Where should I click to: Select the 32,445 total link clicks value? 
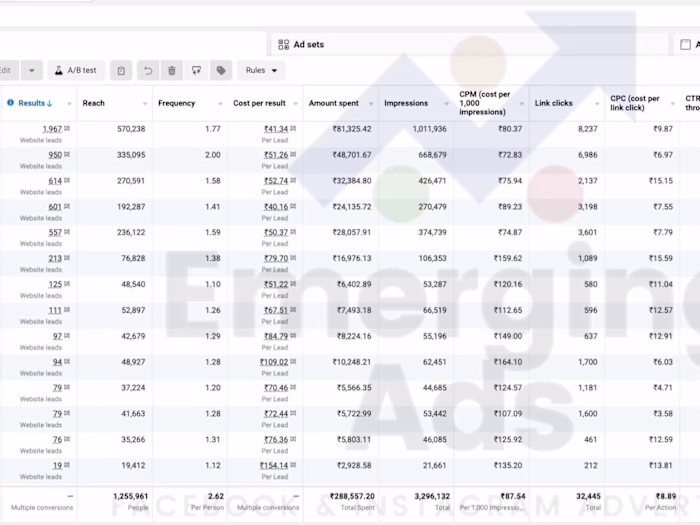point(589,496)
